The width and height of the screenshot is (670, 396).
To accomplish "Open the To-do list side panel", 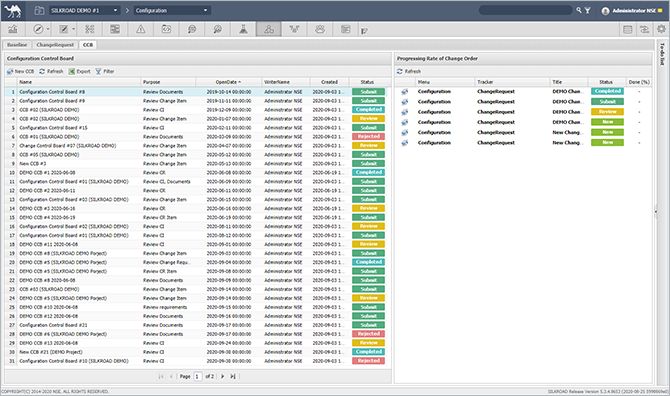I will point(662,53).
